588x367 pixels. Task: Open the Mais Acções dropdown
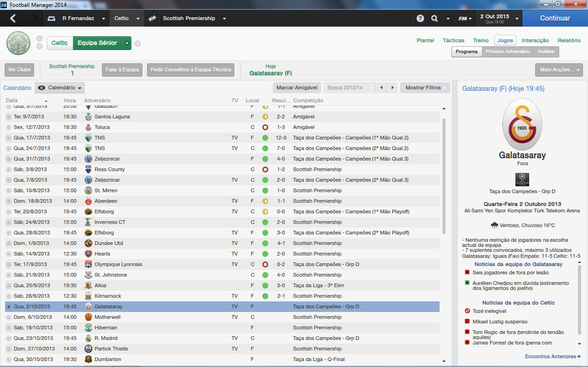(559, 70)
